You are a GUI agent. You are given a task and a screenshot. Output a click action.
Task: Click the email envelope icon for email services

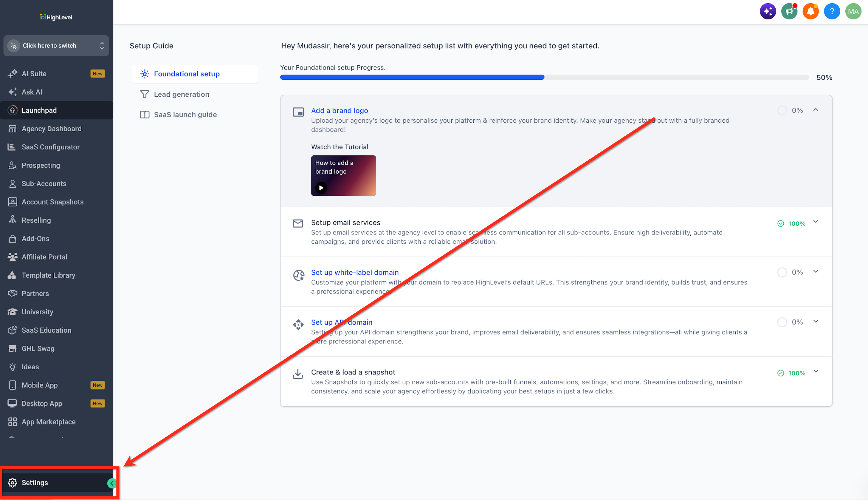[x=298, y=223]
